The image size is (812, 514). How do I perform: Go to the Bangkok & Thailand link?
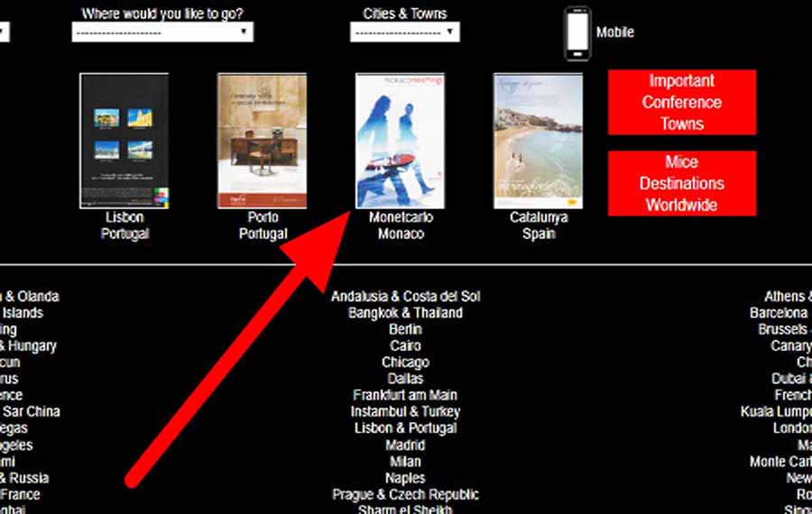[x=405, y=313]
